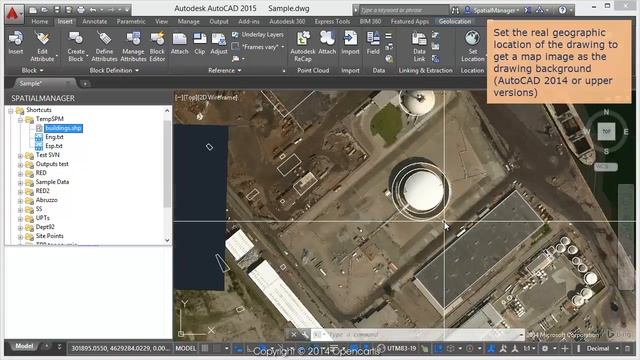Expand the Sample Data folder

pos(20,182)
